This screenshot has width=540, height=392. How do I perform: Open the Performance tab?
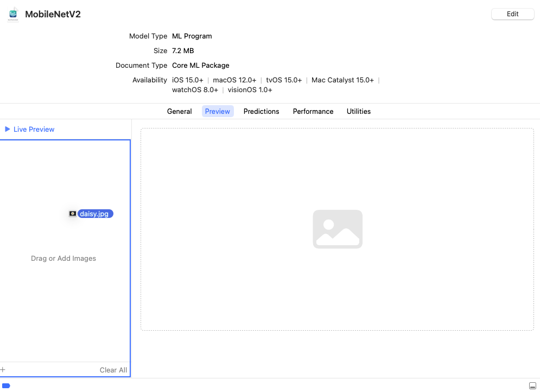(313, 112)
